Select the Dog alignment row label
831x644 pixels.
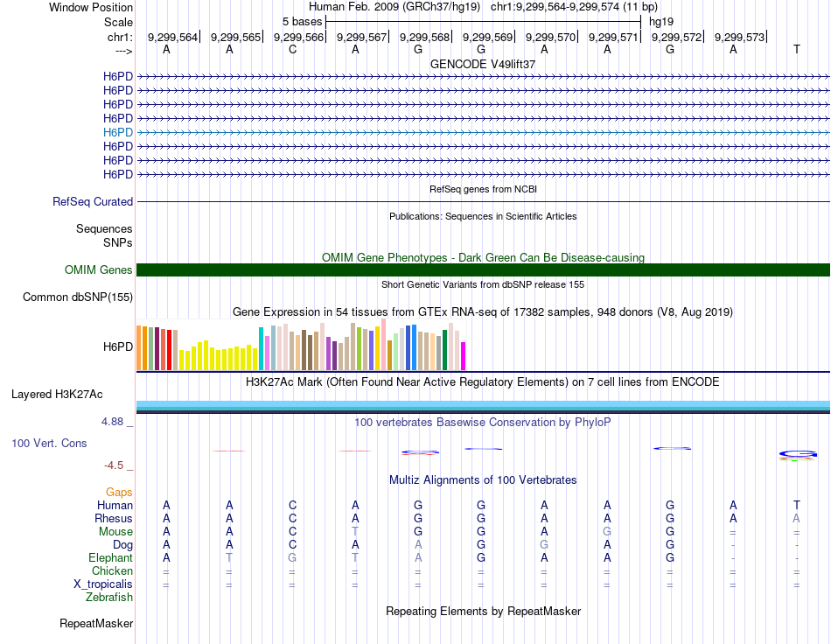pyautogui.click(x=123, y=545)
